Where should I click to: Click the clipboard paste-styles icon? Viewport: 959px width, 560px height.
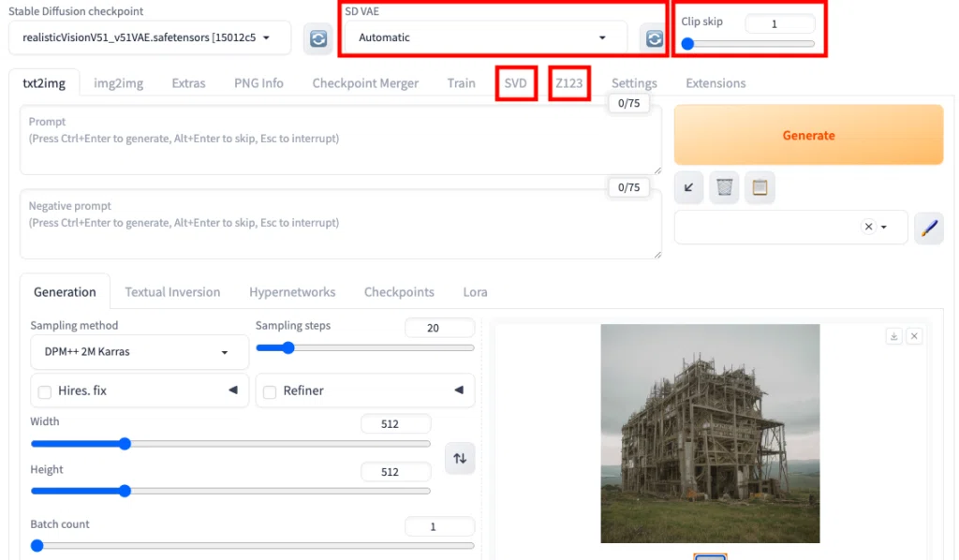click(760, 187)
